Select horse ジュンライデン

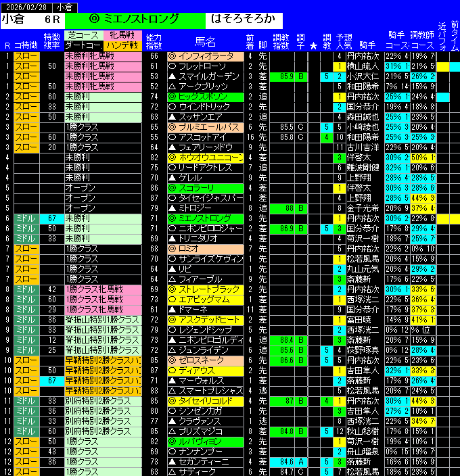pyautogui.click(x=206, y=350)
